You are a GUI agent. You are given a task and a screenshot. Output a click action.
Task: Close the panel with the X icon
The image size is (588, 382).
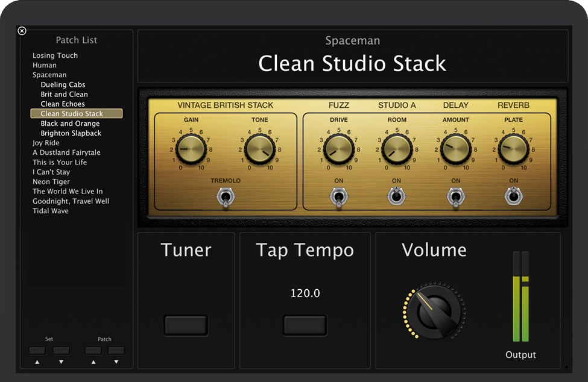point(22,31)
